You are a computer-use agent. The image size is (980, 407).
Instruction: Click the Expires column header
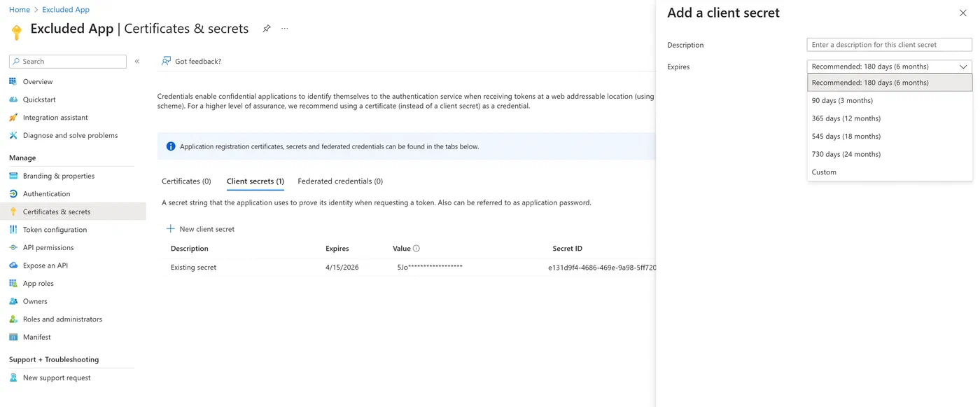coord(337,249)
